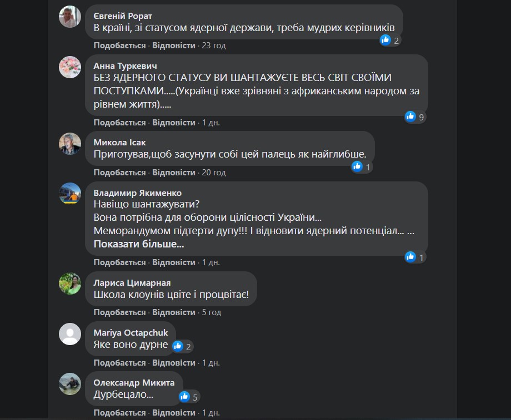Open Mariya Octapchuk profile name link
Screen dimensions: 511x420
point(131,332)
